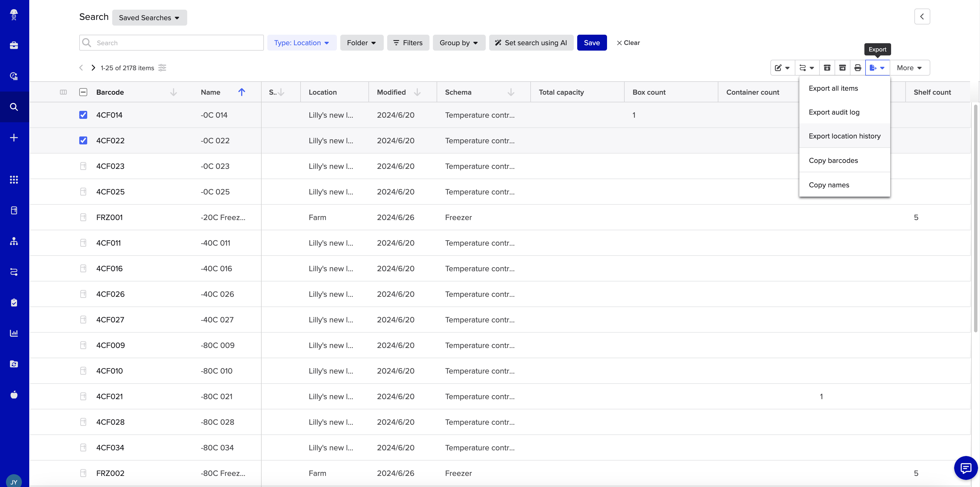
Task: Click the move-box icon next to print
Action: pyautogui.click(x=842, y=68)
